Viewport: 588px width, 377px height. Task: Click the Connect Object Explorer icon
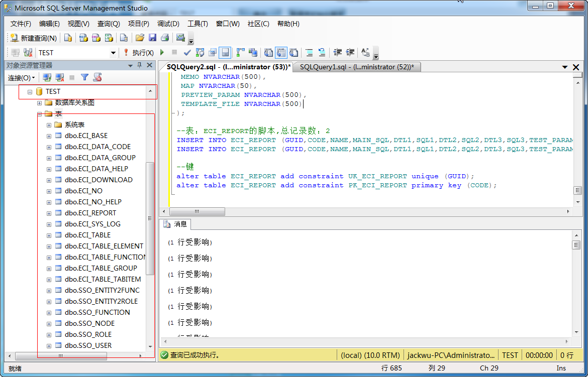click(47, 78)
